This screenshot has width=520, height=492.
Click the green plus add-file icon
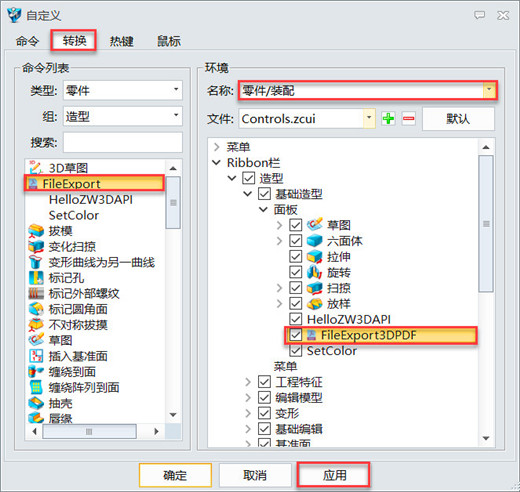pos(388,119)
